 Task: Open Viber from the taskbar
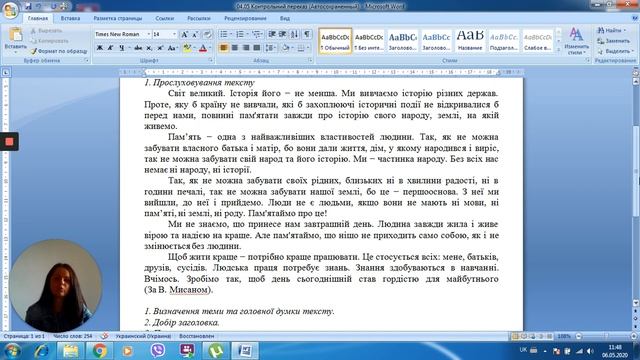click(158, 351)
